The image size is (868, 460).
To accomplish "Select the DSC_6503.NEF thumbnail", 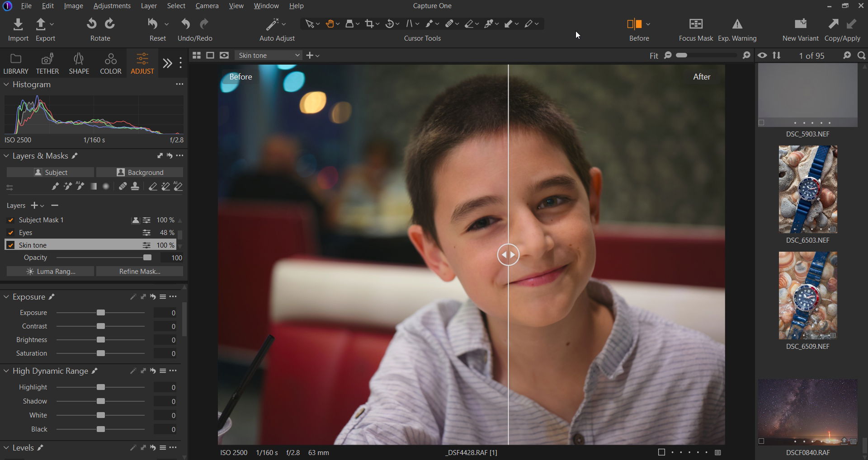I will [807, 189].
